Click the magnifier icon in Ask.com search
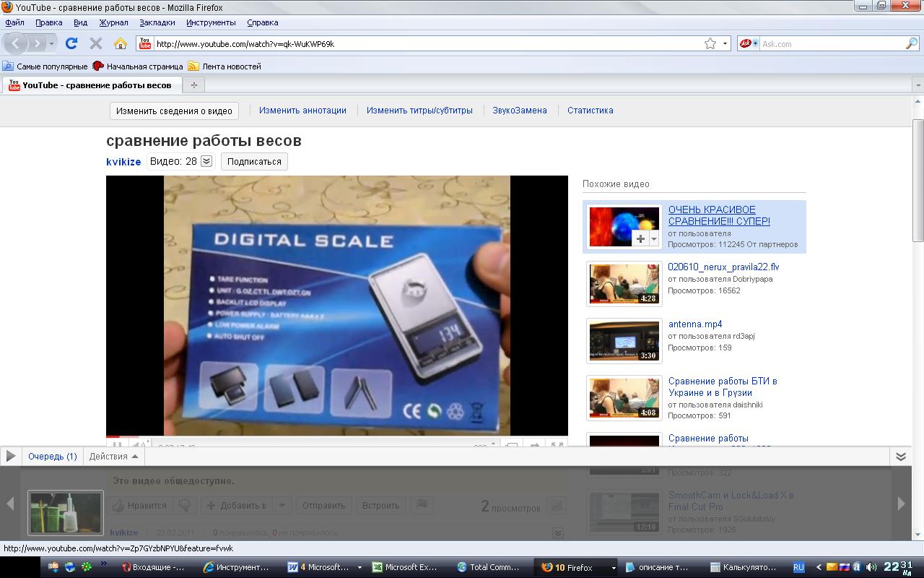 tap(911, 43)
